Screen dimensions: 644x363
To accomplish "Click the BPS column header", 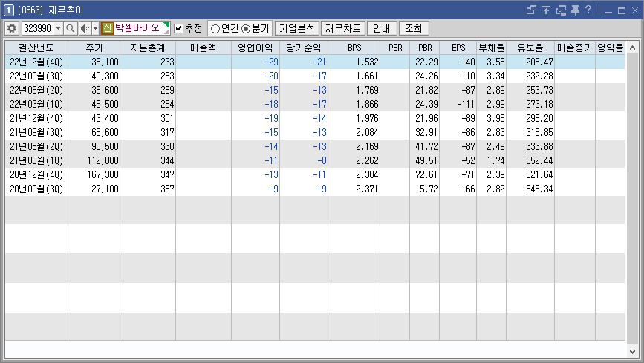I will pyautogui.click(x=354, y=48).
